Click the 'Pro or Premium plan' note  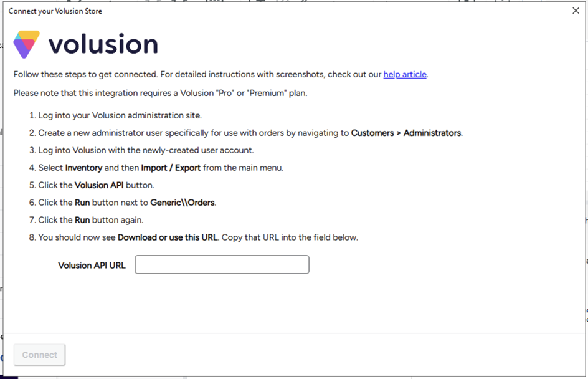click(161, 93)
